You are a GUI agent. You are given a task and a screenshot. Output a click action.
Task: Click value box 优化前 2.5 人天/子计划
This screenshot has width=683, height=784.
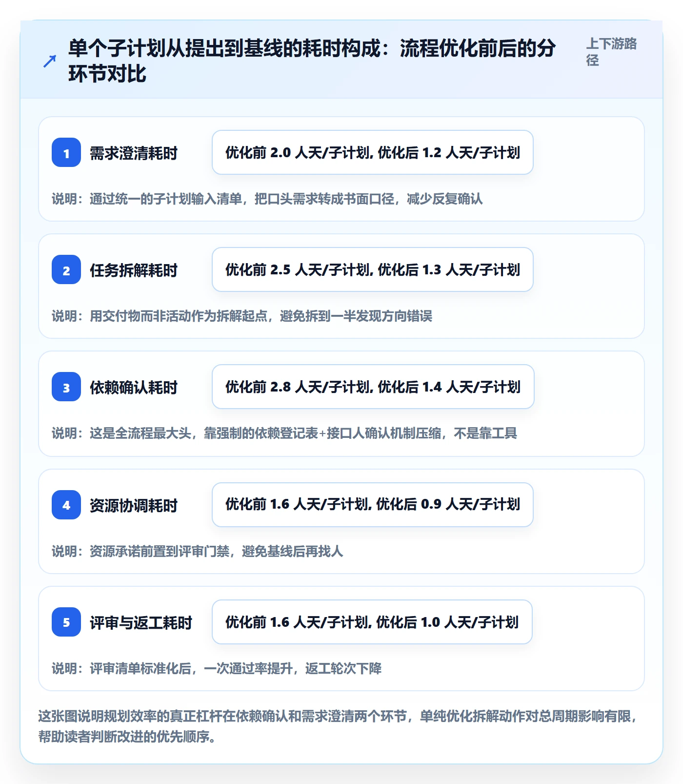point(373,269)
